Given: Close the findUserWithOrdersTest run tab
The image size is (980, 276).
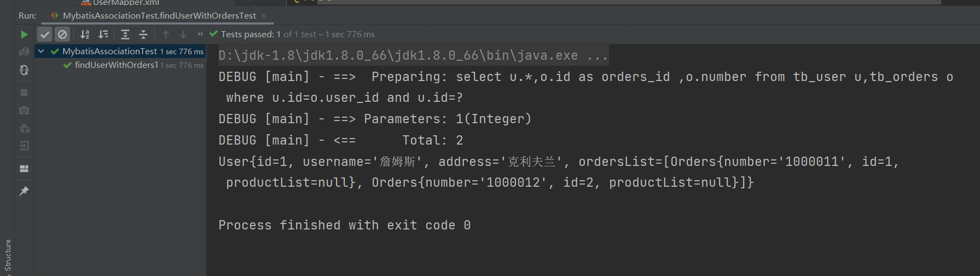Looking at the screenshot, I should pyautogui.click(x=264, y=16).
